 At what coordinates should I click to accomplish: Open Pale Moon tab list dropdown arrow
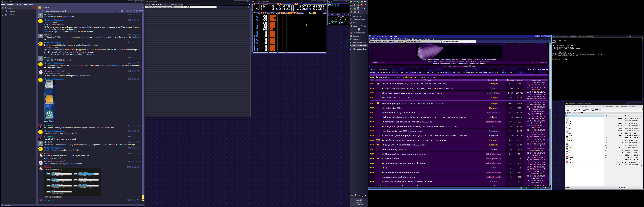coord(249,4)
